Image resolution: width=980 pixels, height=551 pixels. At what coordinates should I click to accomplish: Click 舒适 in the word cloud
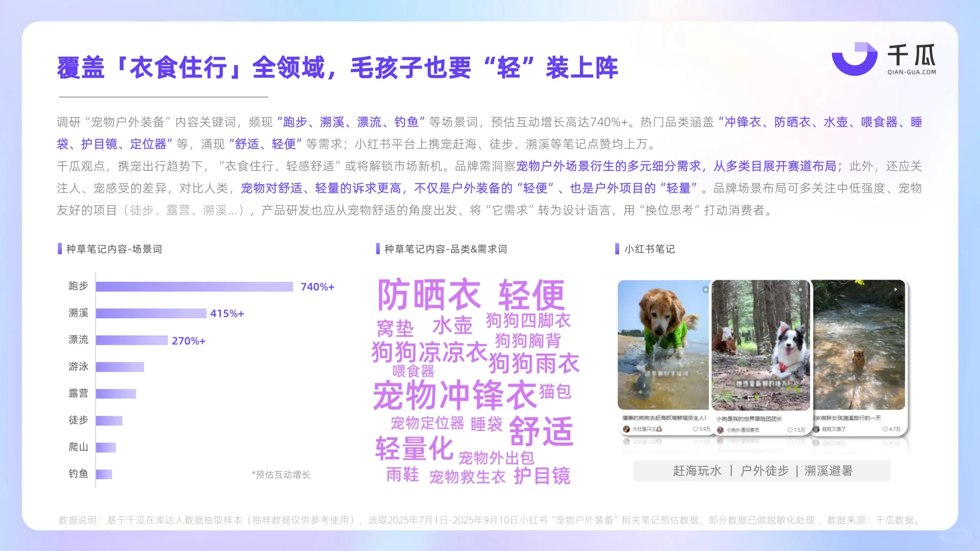(542, 431)
